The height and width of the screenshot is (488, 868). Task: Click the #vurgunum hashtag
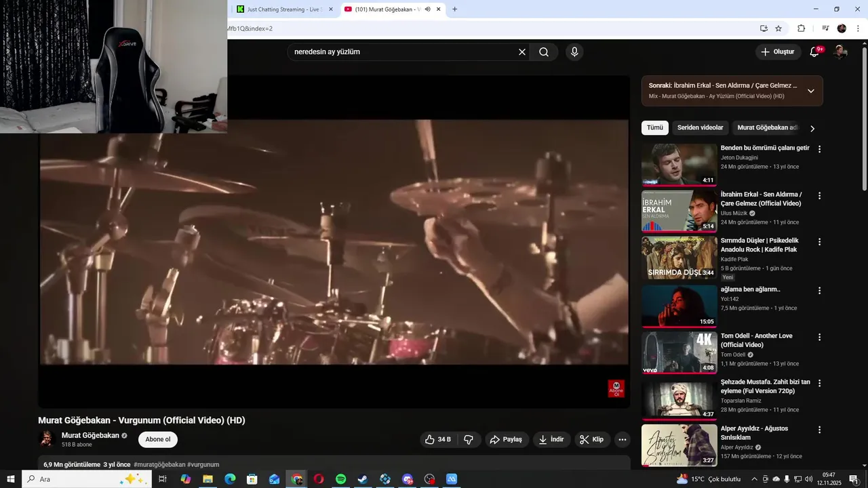coord(203,464)
